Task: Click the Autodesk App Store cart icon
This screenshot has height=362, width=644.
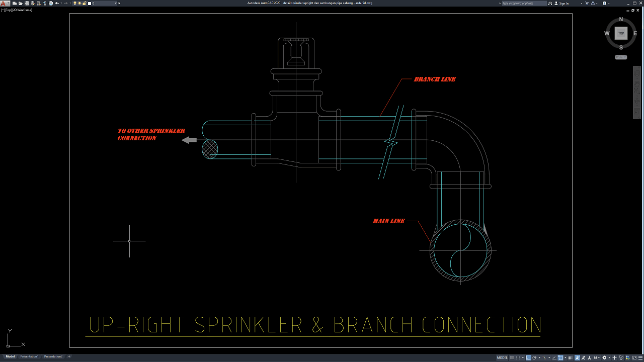Action: click(587, 3)
